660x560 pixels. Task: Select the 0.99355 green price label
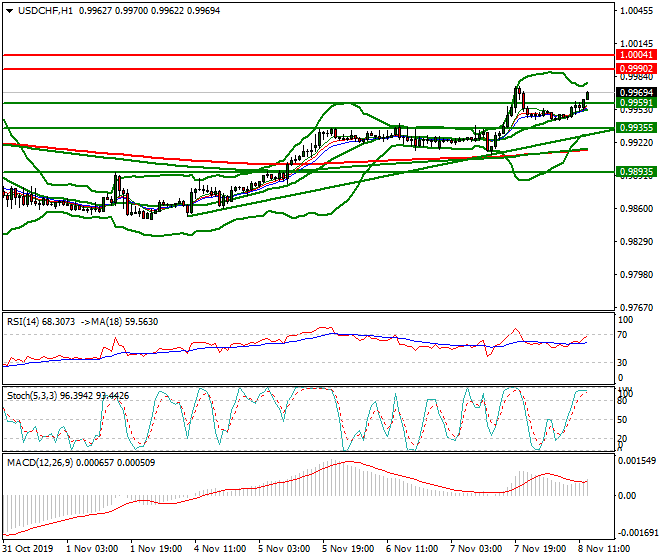pyautogui.click(x=636, y=128)
